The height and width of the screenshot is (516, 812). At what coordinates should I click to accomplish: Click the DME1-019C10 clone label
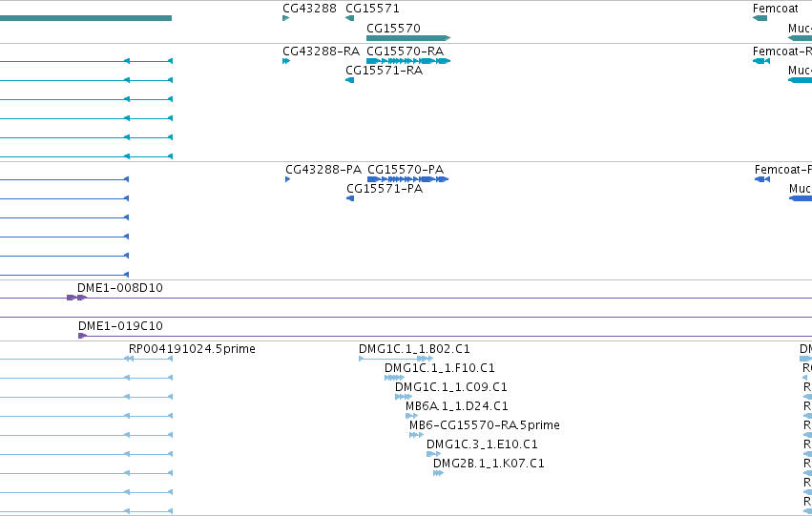[x=120, y=326]
